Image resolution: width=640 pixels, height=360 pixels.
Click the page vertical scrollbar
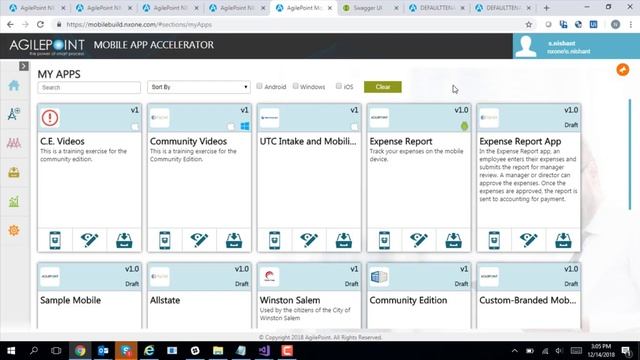coord(630,154)
